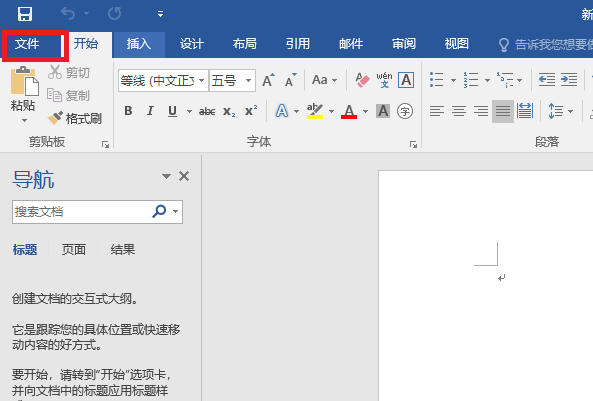Screen dimensions: 593x401
Task: Select the 审阅 tab
Action: pos(404,44)
